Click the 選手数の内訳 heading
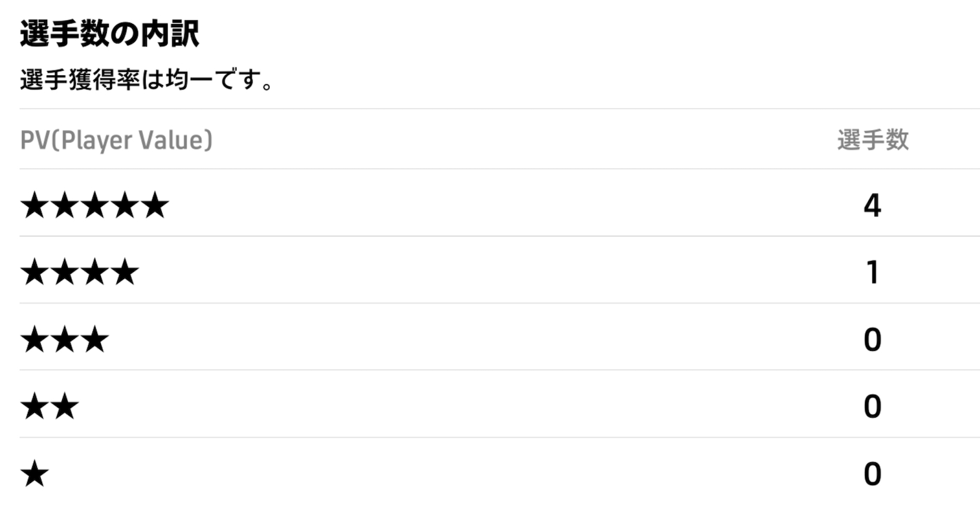980x514 pixels. [109, 34]
